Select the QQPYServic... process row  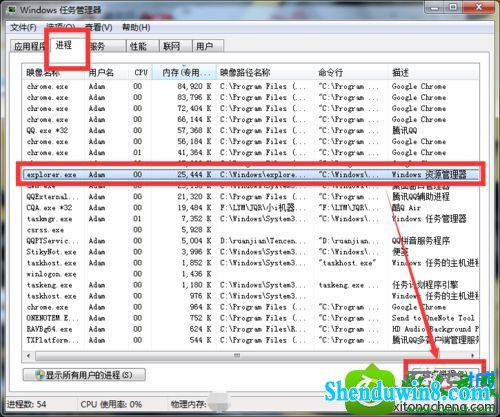251,241
